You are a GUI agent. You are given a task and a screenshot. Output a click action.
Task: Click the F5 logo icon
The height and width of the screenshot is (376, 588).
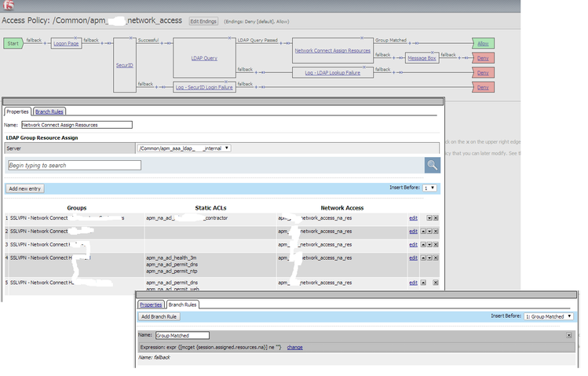coord(7,6)
